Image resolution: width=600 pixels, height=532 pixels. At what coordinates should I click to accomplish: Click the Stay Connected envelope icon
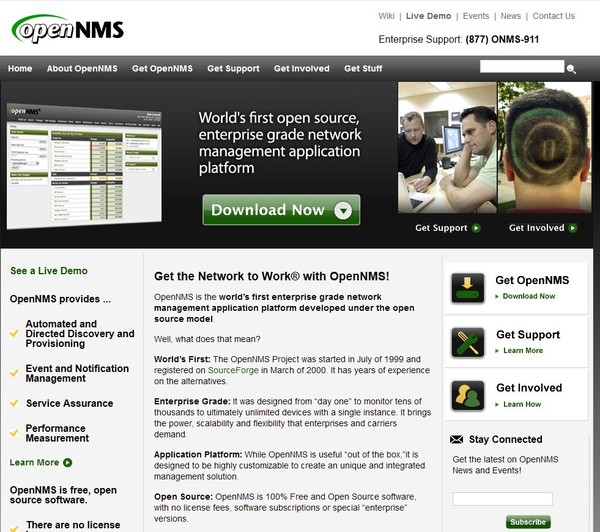457,439
